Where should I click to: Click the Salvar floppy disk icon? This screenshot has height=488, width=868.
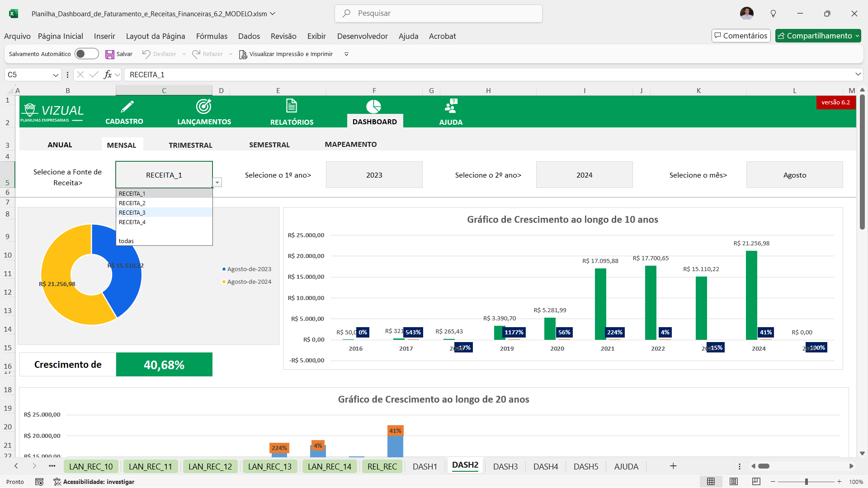[110, 54]
